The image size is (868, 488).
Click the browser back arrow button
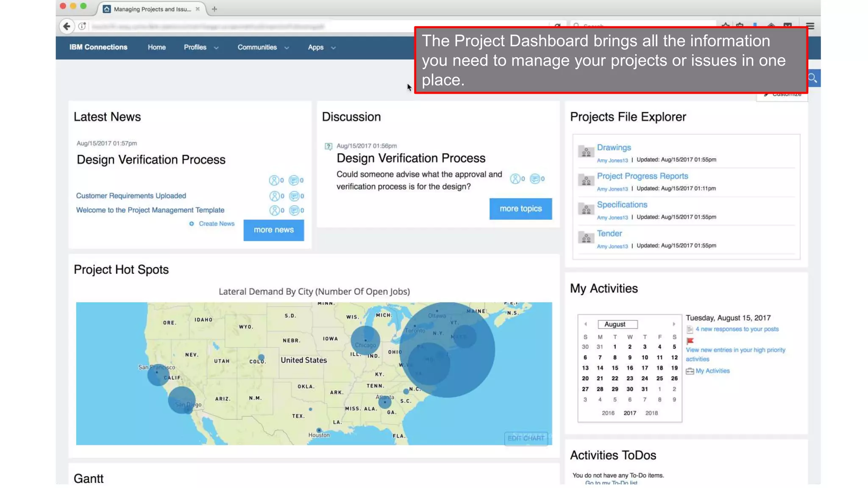coord(67,26)
